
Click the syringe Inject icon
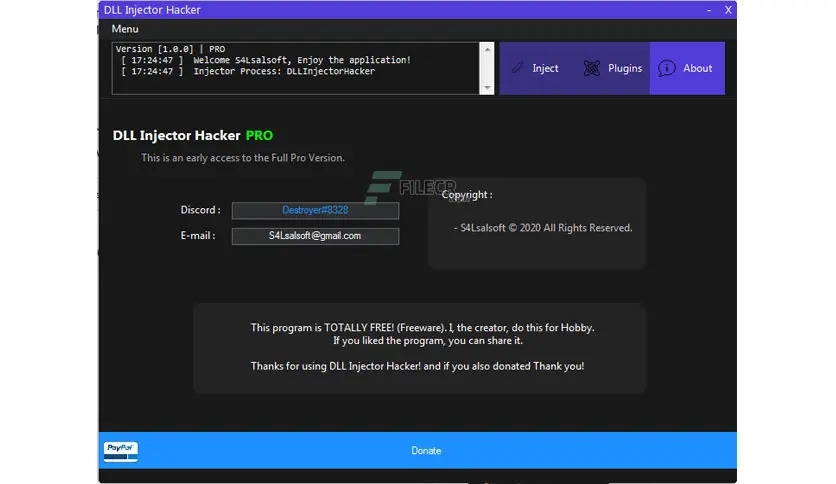[517, 68]
